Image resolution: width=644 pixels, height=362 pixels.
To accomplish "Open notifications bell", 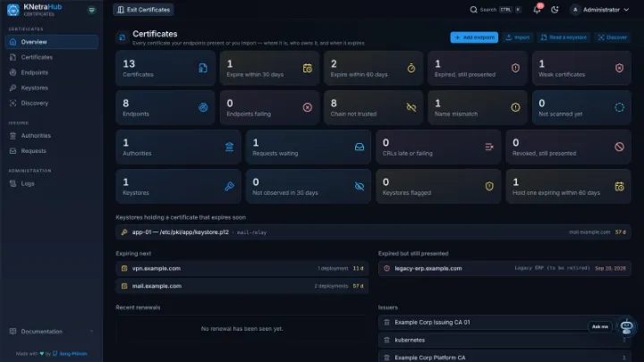I will [x=538, y=10].
